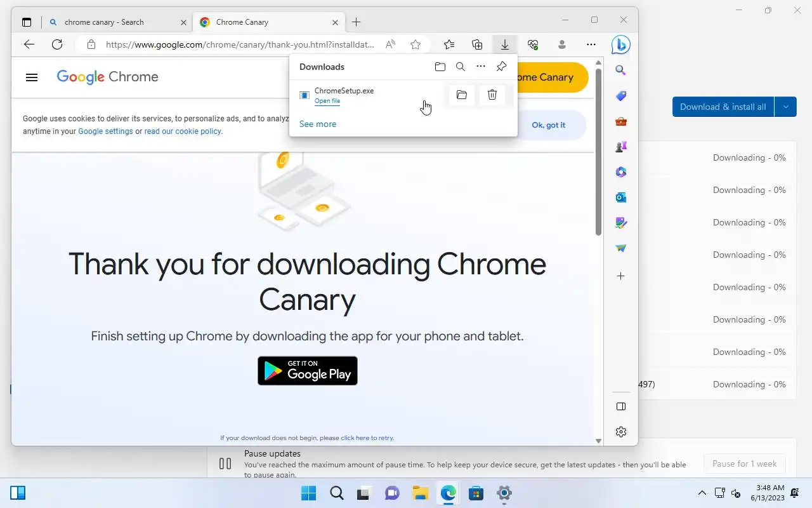Open more options in Downloads panel
Image resolution: width=812 pixels, height=508 pixels.
pyautogui.click(x=481, y=67)
